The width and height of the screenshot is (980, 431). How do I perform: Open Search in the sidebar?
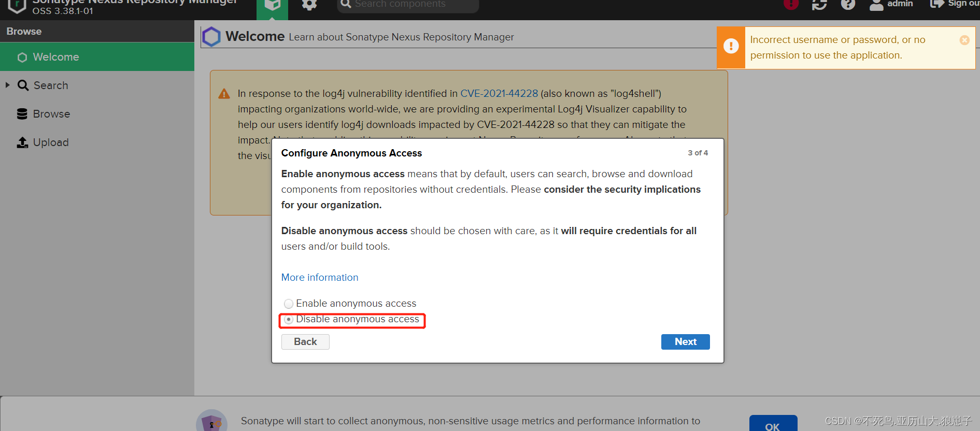point(51,85)
